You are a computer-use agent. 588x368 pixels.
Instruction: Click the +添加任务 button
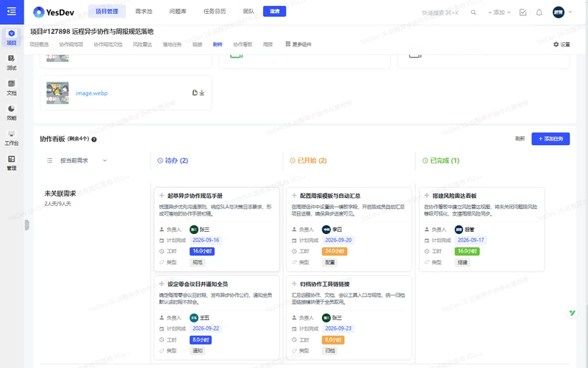tap(551, 139)
